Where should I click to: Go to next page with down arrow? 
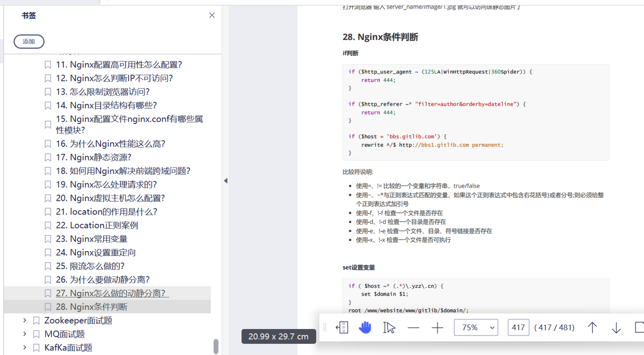[x=616, y=328]
